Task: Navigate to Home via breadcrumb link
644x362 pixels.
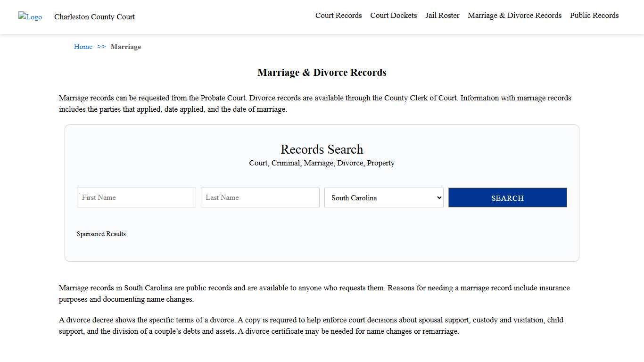Action: [83, 47]
